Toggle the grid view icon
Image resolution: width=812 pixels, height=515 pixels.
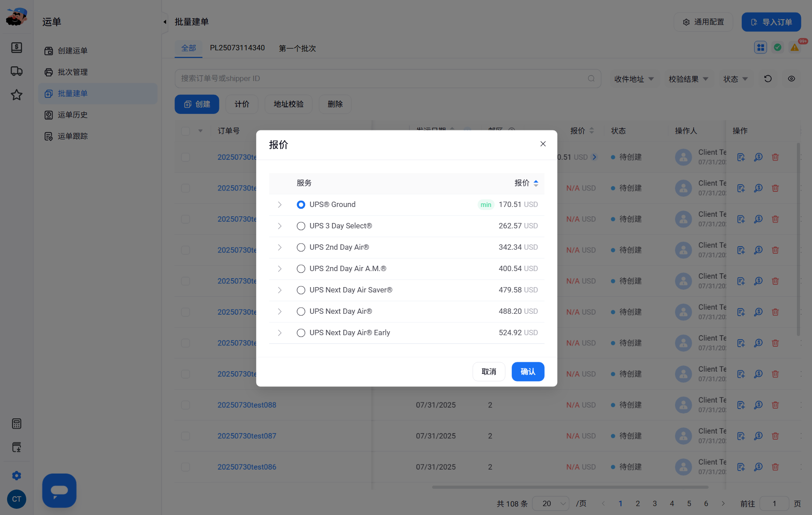(760, 47)
